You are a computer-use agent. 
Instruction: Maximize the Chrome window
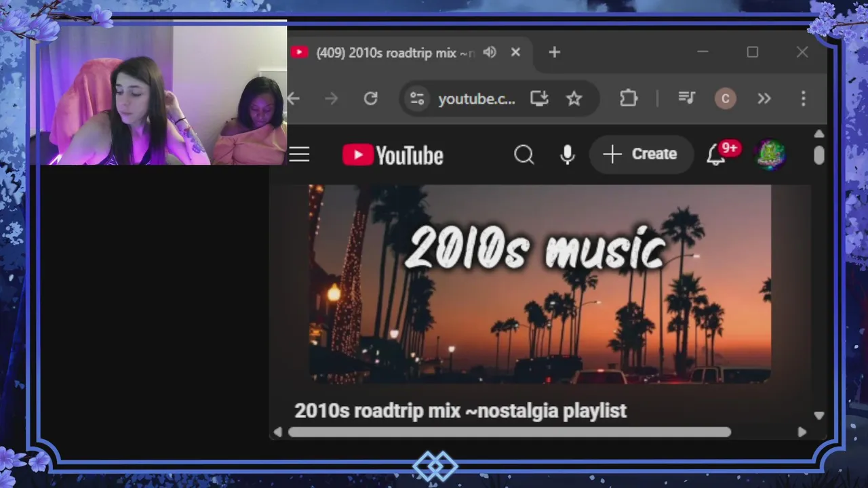coord(752,52)
